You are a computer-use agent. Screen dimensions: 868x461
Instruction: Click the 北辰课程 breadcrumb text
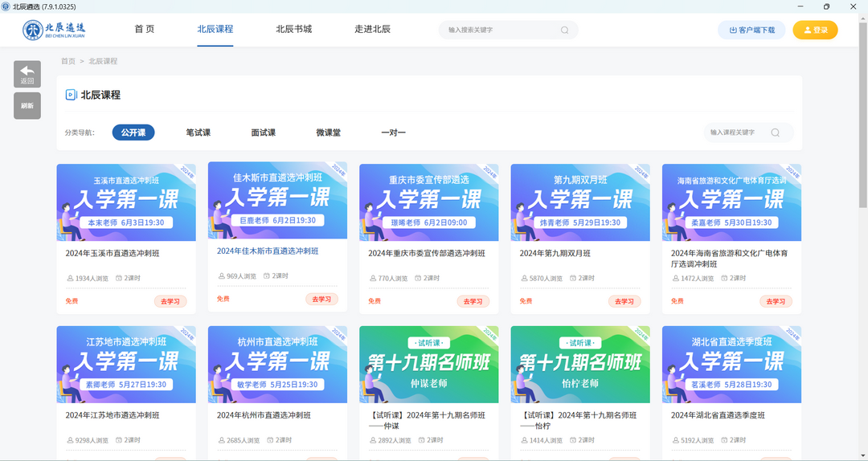[103, 61]
